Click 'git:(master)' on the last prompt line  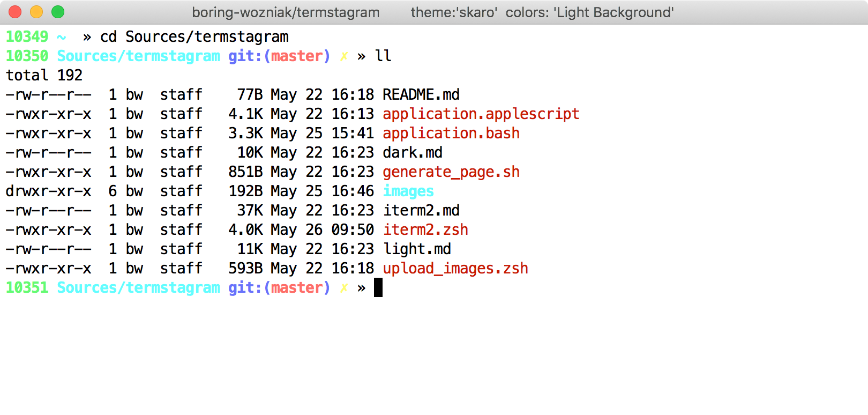point(279,288)
